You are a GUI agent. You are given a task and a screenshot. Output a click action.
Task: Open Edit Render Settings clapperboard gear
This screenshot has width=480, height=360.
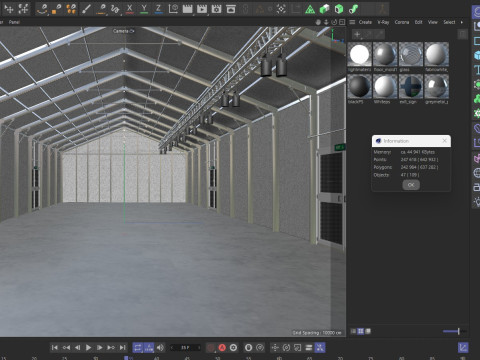216,9
